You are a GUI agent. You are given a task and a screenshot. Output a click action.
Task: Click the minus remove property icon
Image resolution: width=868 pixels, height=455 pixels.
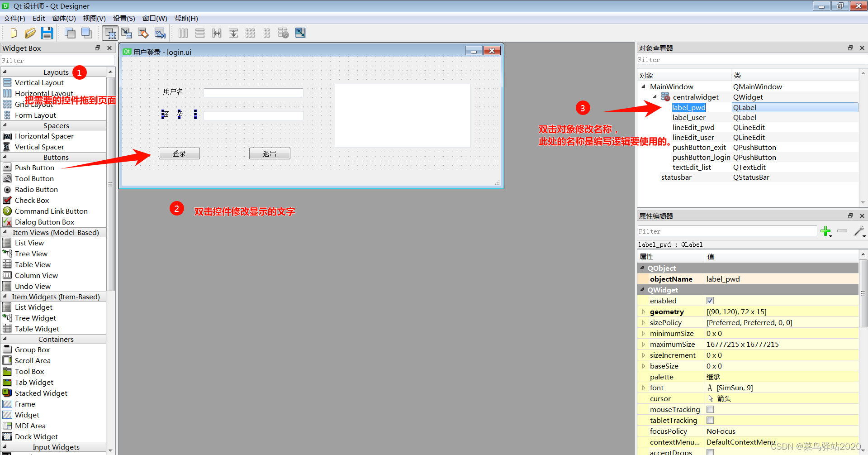(x=842, y=231)
